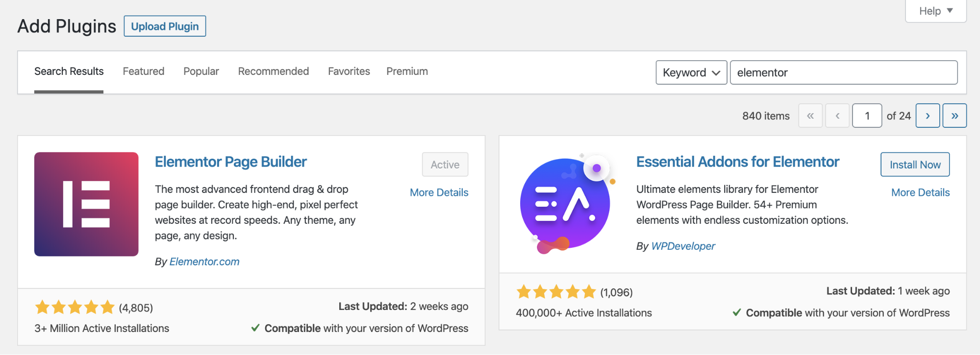Image resolution: width=980 pixels, height=355 pixels.
Task: Click the "of 24" pagination text
Action: tap(899, 116)
